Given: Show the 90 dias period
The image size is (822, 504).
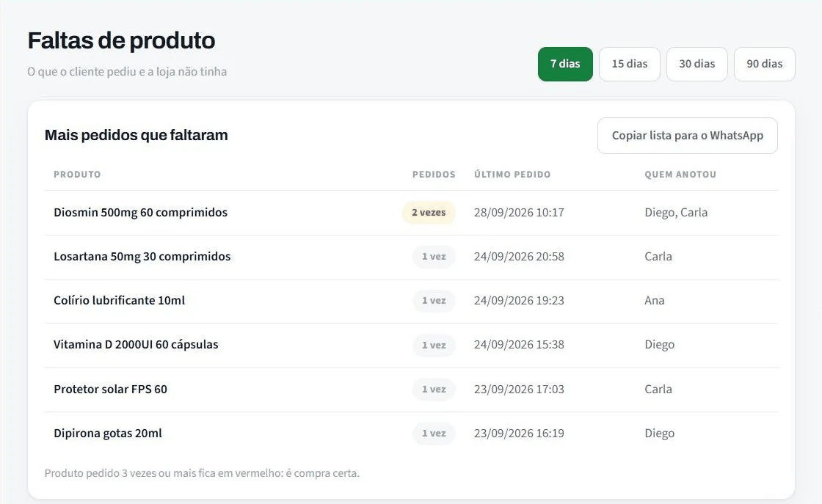Looking at the screenshot, I should (764, 64).
